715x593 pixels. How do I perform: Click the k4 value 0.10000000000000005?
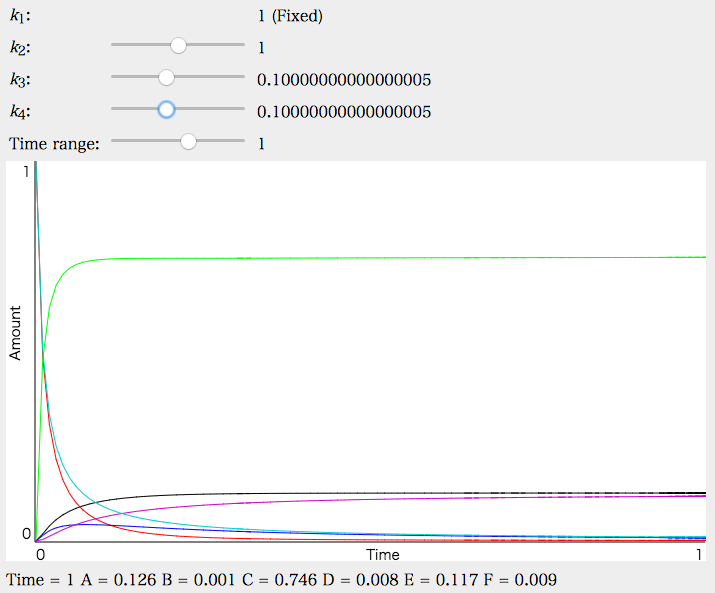[344, 112]
